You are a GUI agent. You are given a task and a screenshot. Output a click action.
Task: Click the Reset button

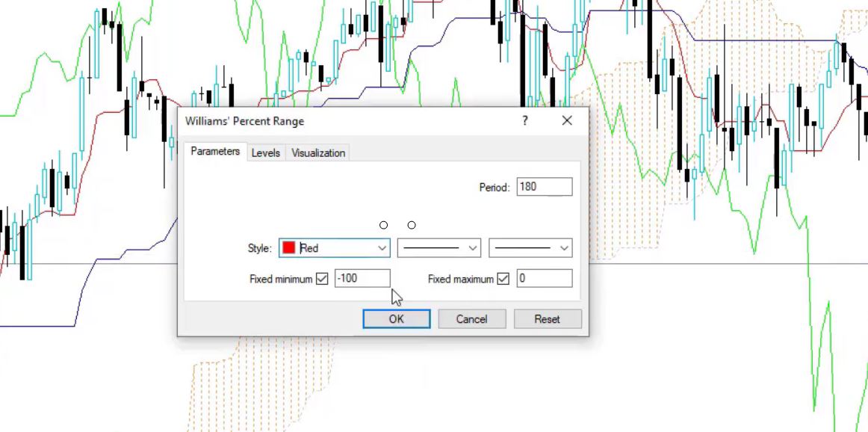[548, 318]
